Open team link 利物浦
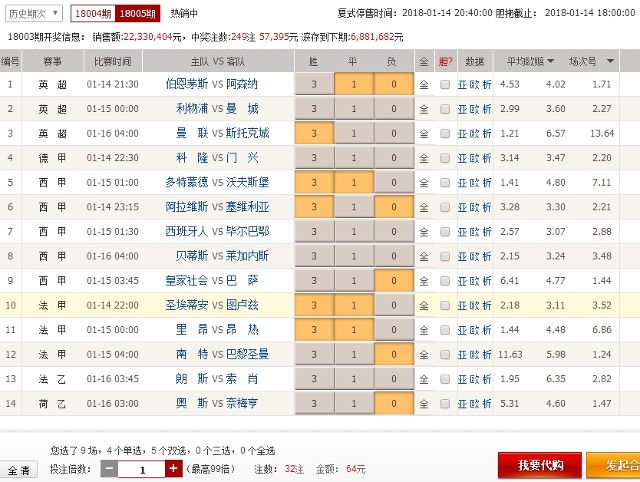The image size is (640, 482). coord(192,109)
